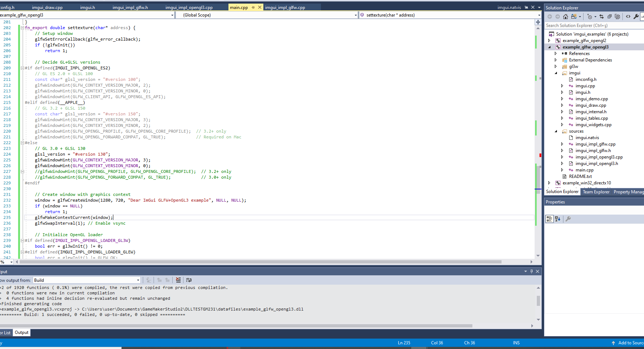This screenshot has width=644, height=349.
Task: Open the Global Scope dropdown
Action: click(x=356, y=15)
